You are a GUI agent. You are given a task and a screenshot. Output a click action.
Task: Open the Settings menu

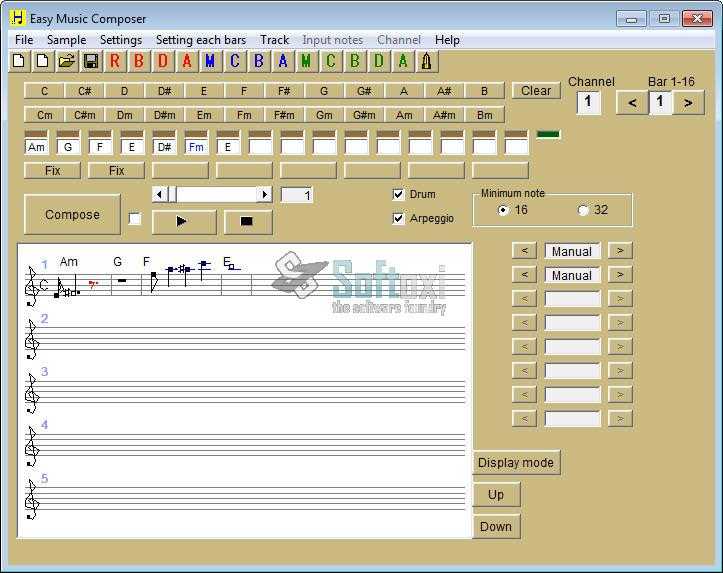pyautogui.click(x=121, y=40)
